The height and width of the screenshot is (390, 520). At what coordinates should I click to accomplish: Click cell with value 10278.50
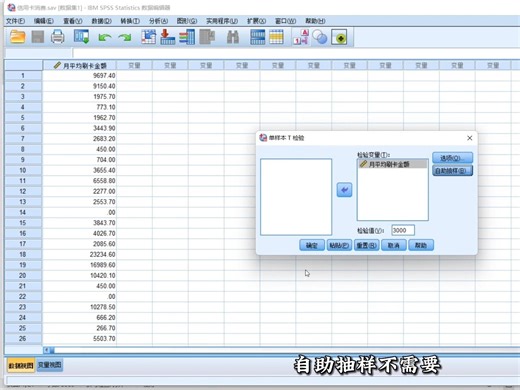(80, 307)
